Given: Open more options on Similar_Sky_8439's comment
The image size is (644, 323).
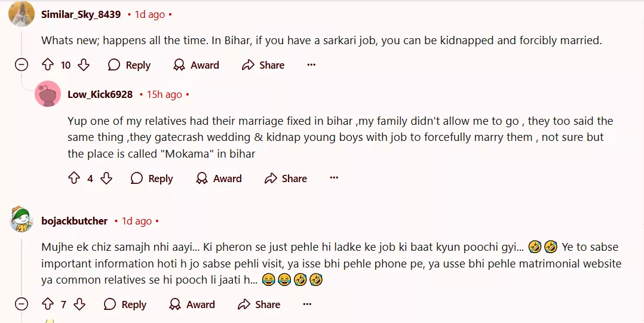Looking at the screenshot, I should 311,65.
